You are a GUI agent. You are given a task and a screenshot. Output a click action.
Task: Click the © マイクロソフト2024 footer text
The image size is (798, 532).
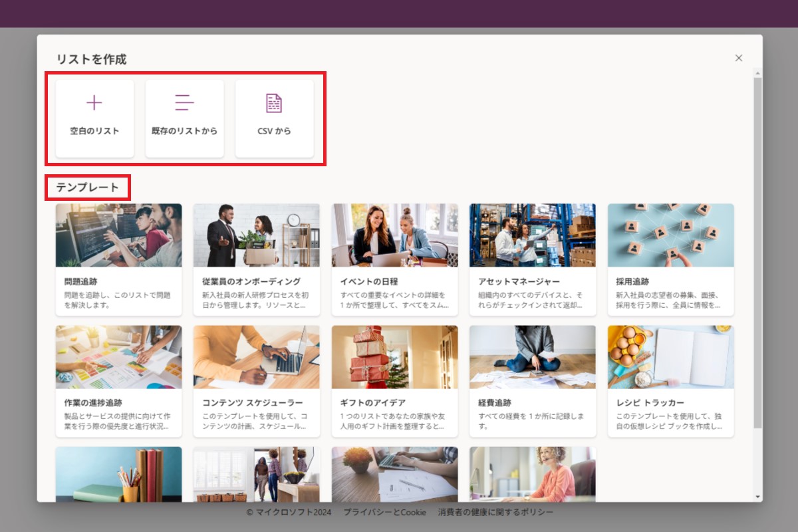[288, 512]
